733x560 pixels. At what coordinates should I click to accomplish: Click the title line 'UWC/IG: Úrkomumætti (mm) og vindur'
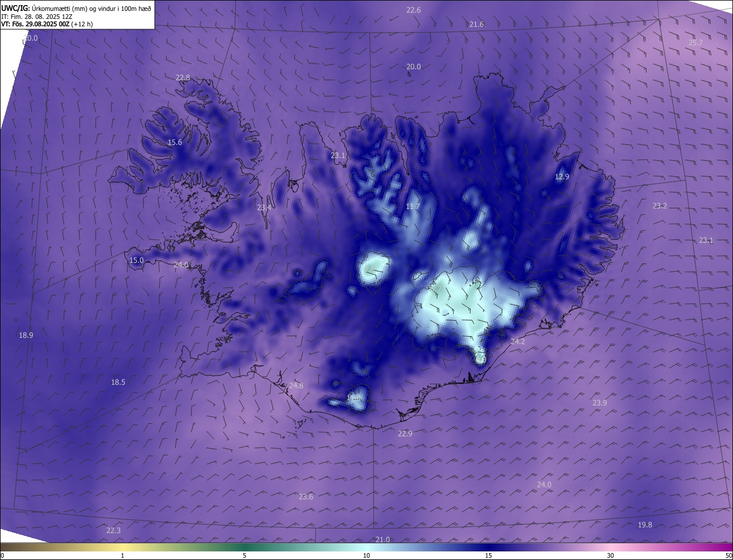click(76, 9)
